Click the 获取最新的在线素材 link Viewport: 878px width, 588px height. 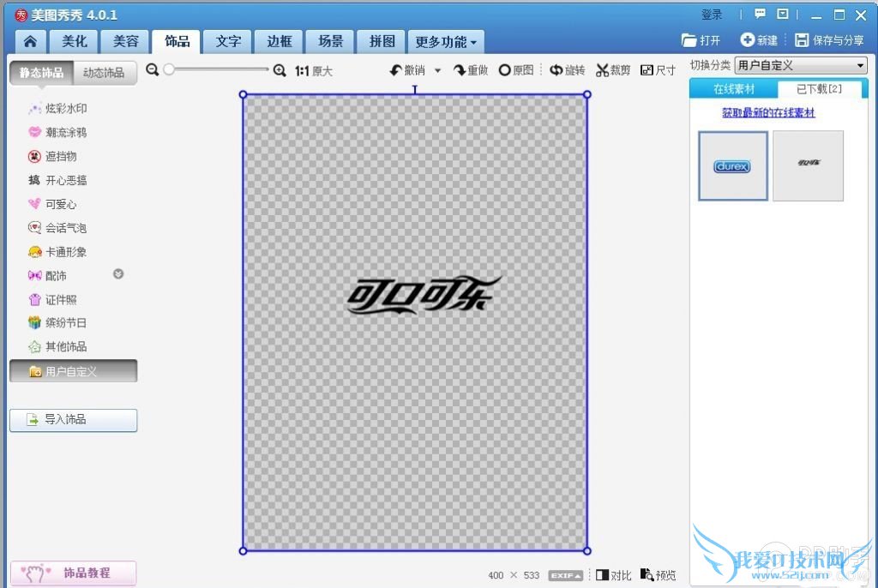768,112
